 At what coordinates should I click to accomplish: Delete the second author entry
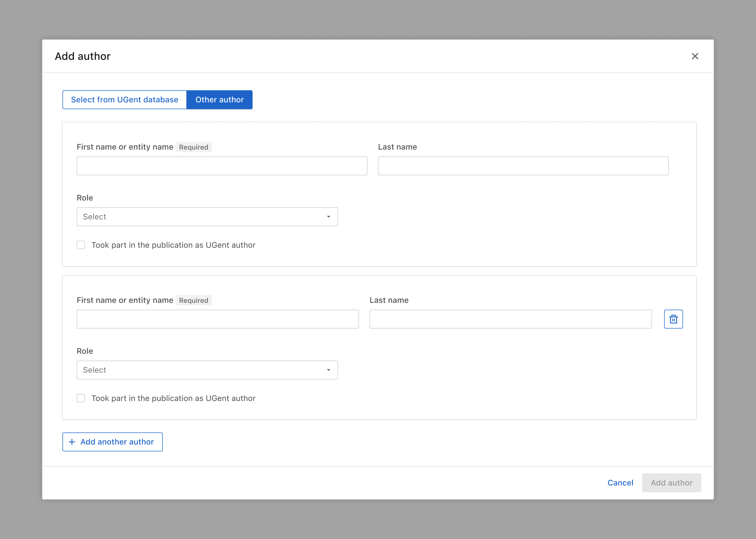tap(673, 319)
